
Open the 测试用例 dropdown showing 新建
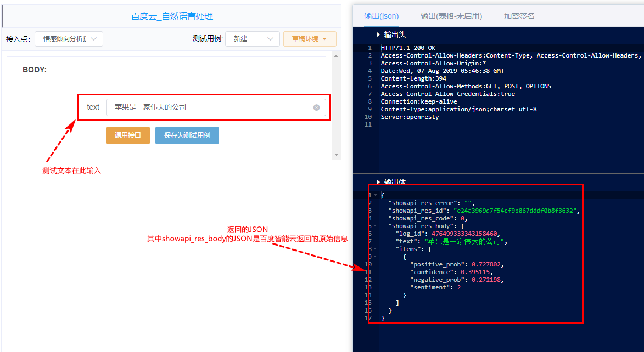pos(253,39)
